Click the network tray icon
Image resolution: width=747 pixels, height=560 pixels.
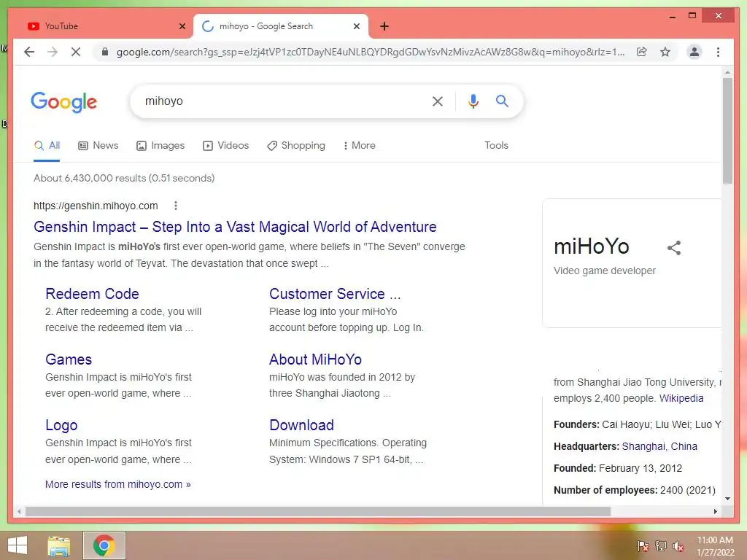[x=660, y=546]
